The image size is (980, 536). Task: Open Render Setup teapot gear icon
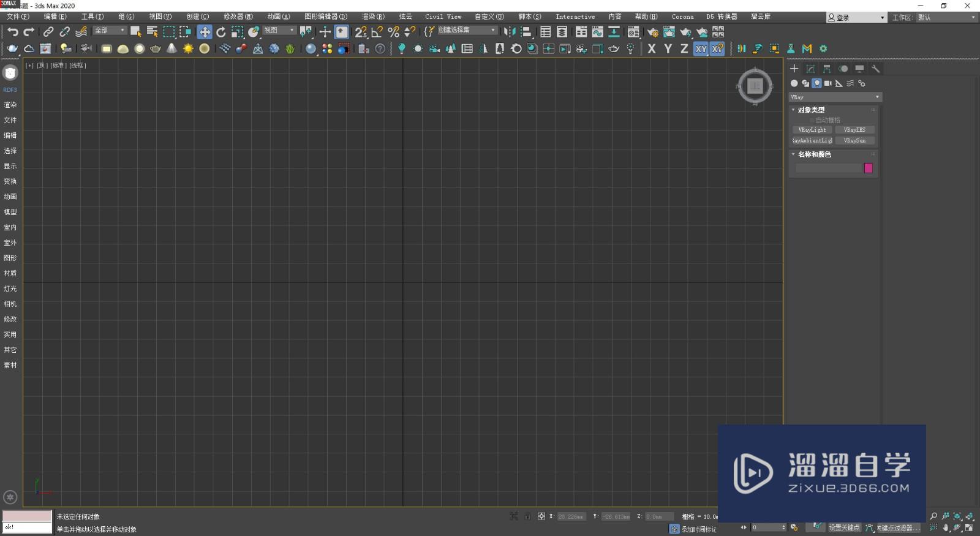pyautogui.click(x=652, y=31)
